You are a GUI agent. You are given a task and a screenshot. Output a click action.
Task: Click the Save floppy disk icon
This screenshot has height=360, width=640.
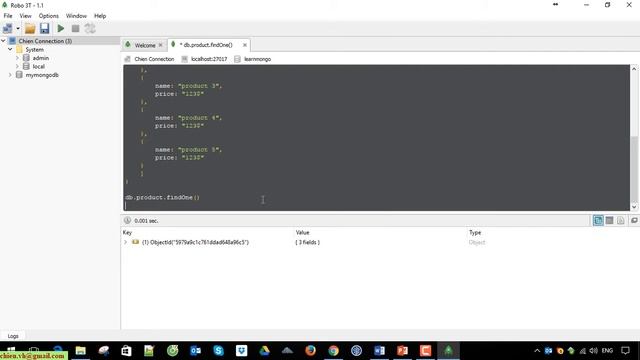pyautogui.click(x=44, y=29)
